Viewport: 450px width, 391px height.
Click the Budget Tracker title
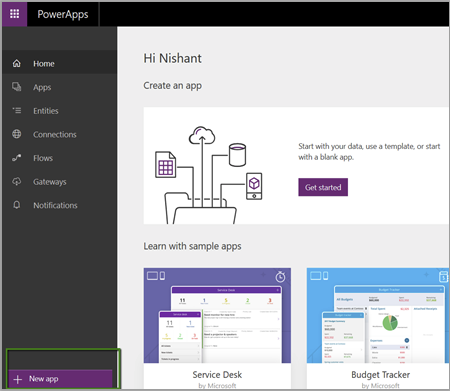pos(381,375)
